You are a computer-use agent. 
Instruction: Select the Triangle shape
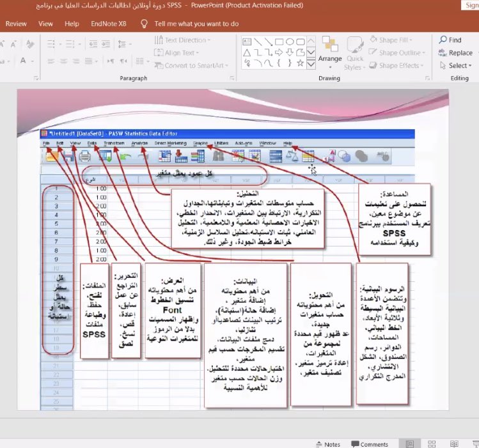tap(247, 53)
